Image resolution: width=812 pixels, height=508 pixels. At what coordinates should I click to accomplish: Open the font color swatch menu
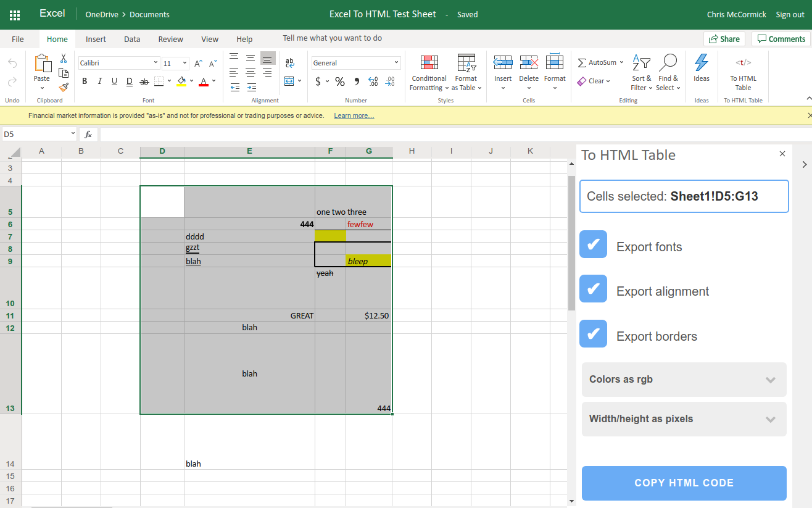[x=213, y=81]
